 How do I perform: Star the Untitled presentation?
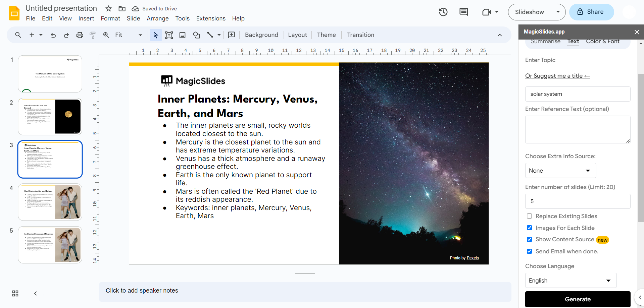point(108,9)
